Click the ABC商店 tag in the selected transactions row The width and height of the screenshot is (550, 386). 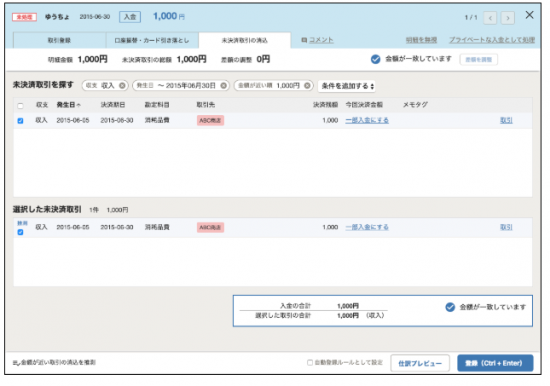(x=210, y=227)
